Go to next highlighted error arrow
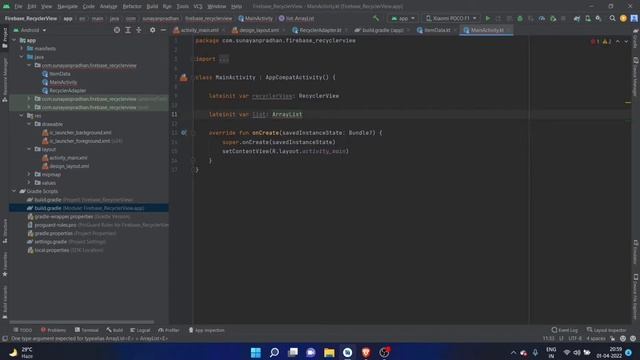Viewport: 640px width, 360px height. pyautogui.click(x=626, y=42)
